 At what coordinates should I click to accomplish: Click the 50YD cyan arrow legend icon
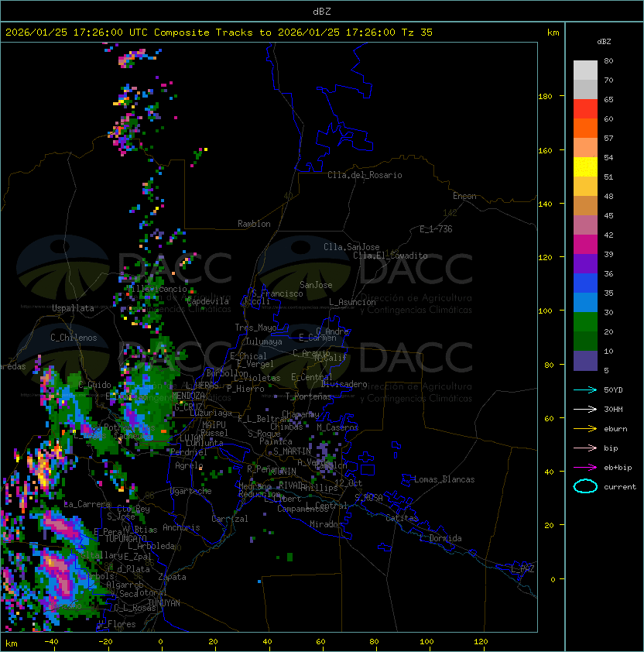[585, 390]
